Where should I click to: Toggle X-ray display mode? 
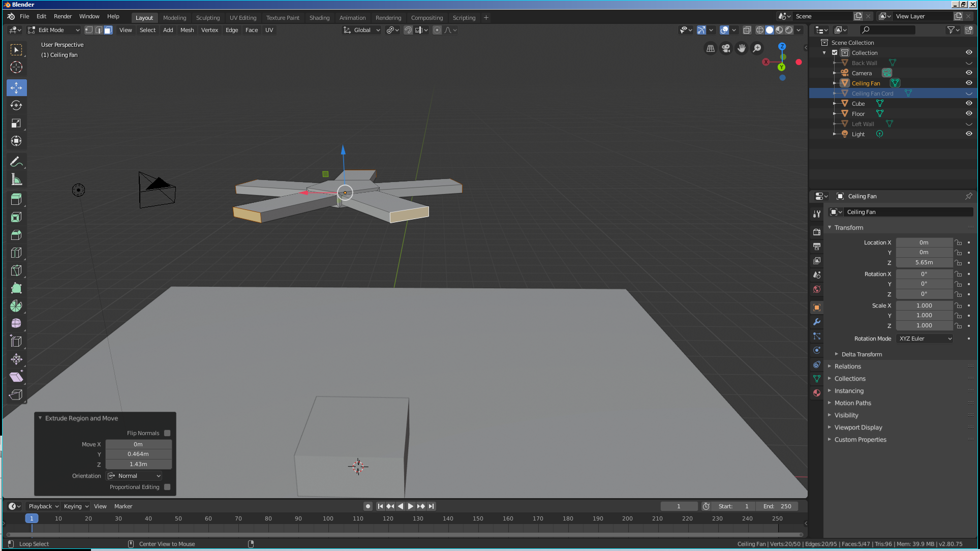747,30
